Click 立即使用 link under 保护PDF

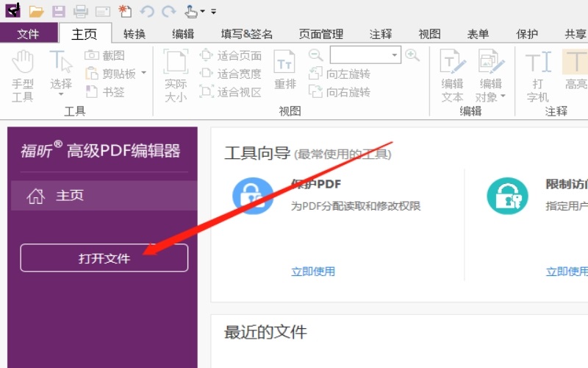click(x=313, y=272)
